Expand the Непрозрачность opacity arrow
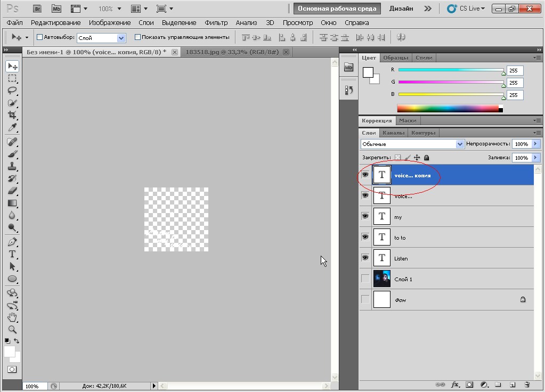 pos(535,144)
